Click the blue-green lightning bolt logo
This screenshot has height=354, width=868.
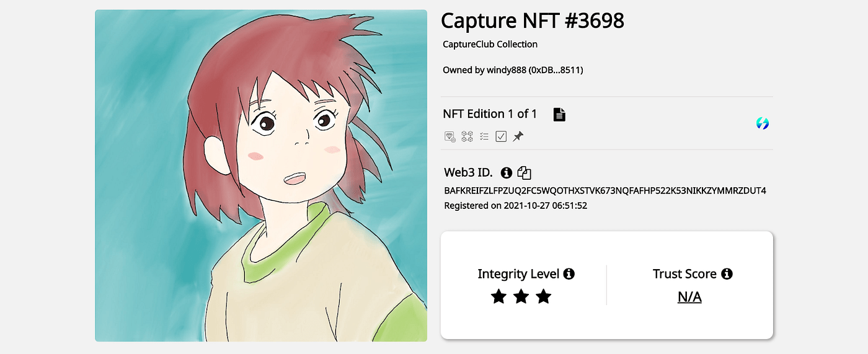[x=763, y=123]
